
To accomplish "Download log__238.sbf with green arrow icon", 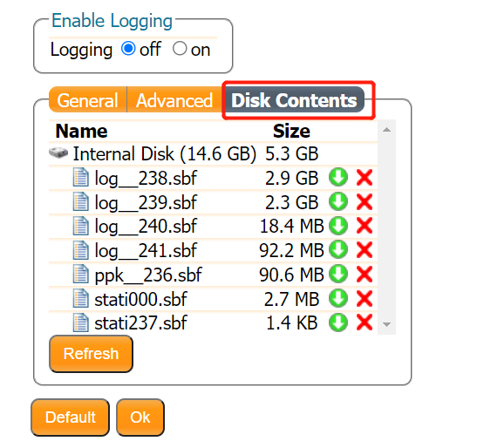I will [338, 177].
